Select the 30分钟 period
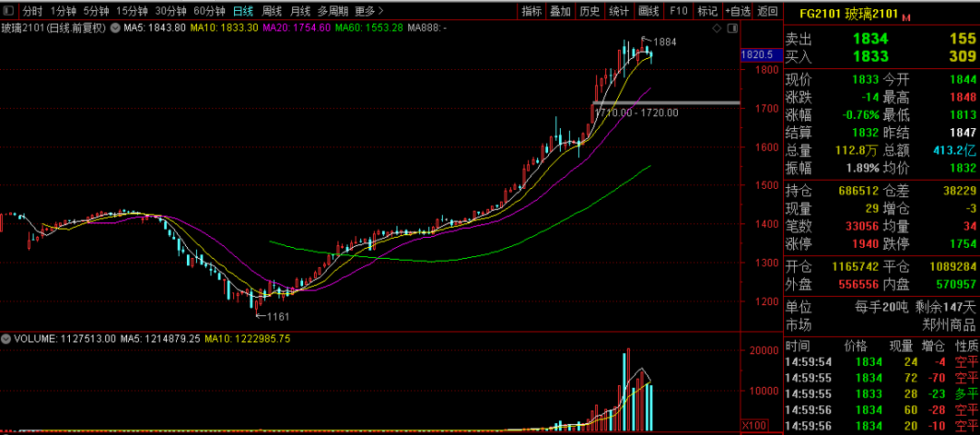Image resolution: width=980 pixels, height=435 pixels. (x=170, y=11)
